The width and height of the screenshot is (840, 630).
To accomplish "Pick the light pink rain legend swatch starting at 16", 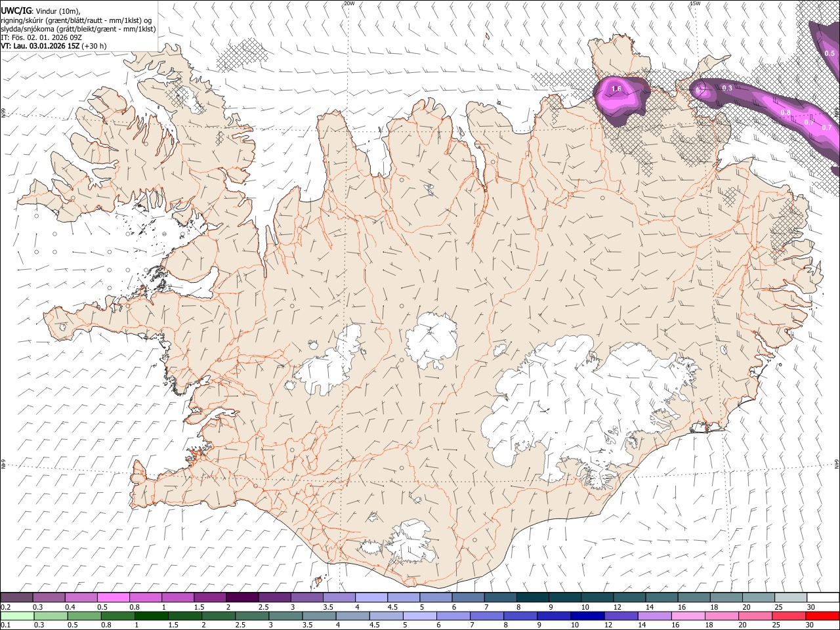I will pos(688,616).
